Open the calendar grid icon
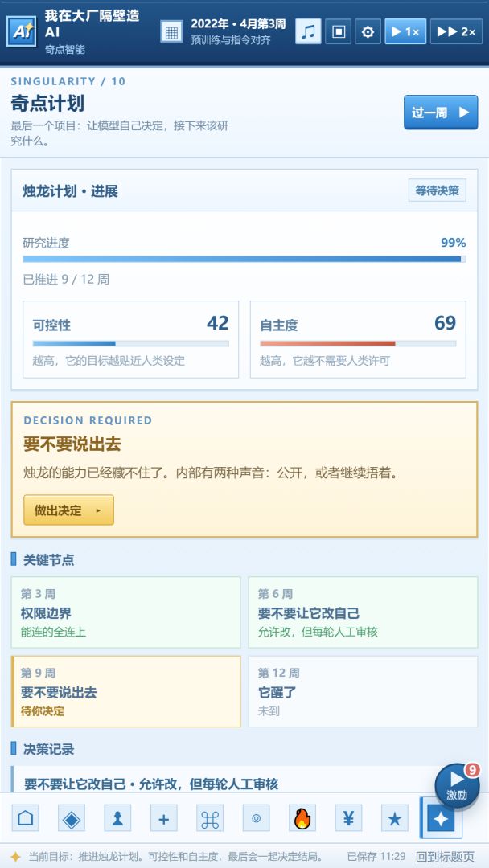This screenshot has height=868, width=489. [x=171, y=31]
